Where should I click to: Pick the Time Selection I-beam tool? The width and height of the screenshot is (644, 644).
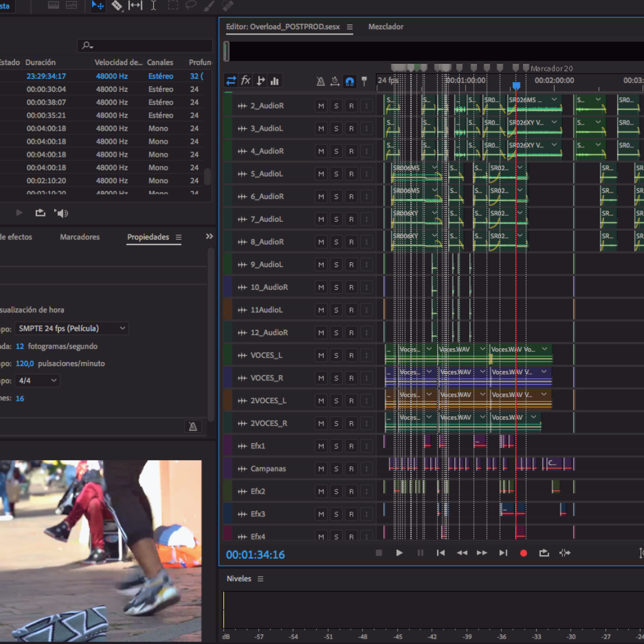coord(153,6)
